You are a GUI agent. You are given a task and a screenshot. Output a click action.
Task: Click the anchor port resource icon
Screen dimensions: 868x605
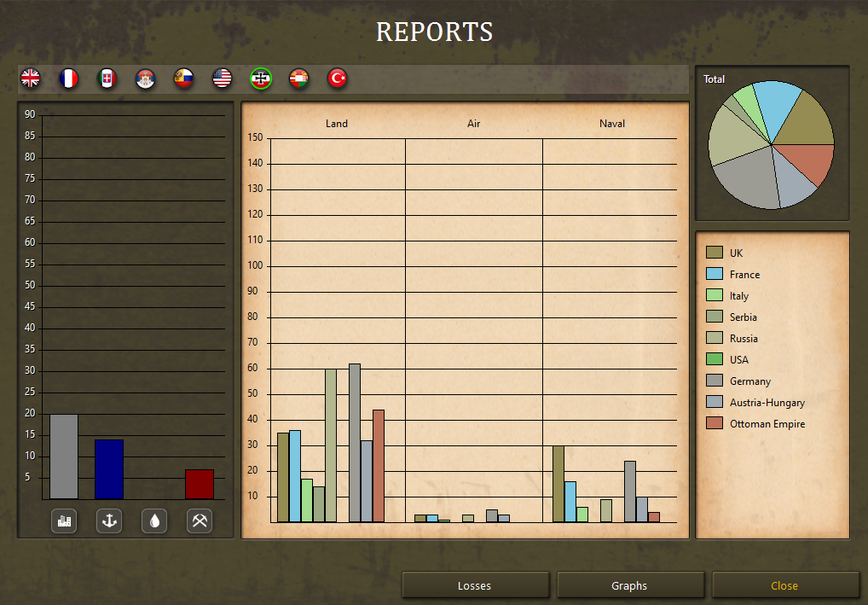(x=109, y=521)
